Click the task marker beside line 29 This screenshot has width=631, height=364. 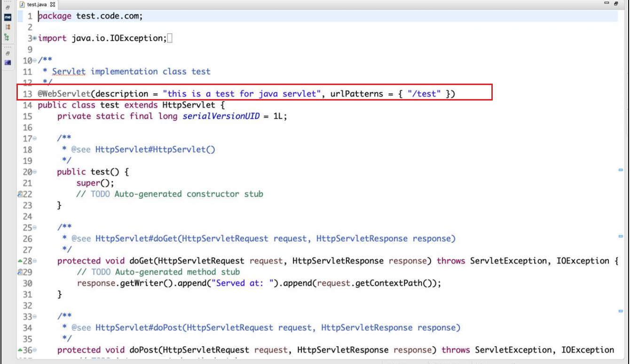(x=20, y=272)
